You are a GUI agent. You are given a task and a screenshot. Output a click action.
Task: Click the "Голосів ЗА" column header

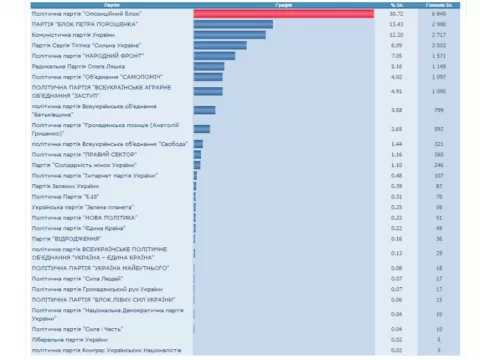pos(439,5)
